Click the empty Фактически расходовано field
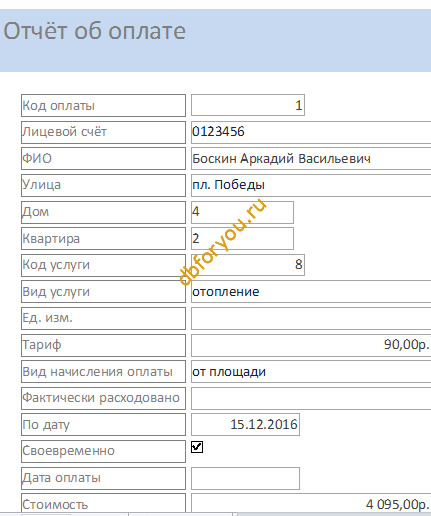431x516 pixels. (311, 398)
